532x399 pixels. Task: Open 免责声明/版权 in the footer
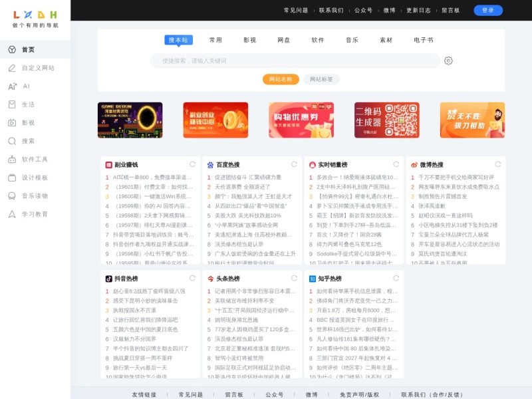tap(359, 394)
